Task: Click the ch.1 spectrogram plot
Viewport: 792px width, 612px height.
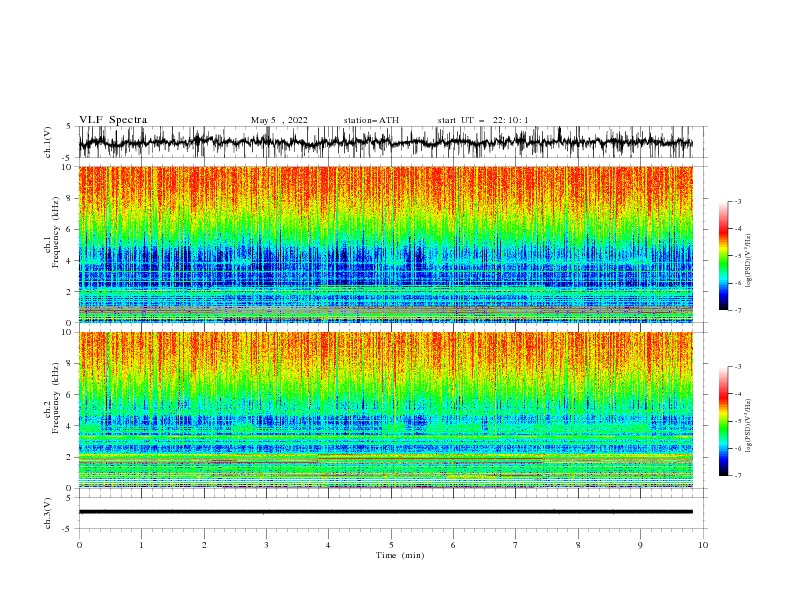Action: pyautogui.click(x=386, y=244)
